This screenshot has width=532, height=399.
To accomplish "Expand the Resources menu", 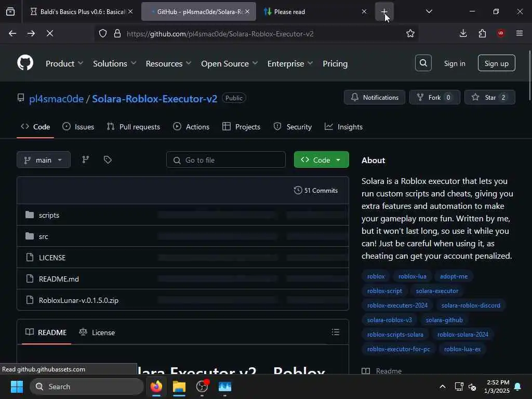I will pyautogui.click(x=168, y=63).
